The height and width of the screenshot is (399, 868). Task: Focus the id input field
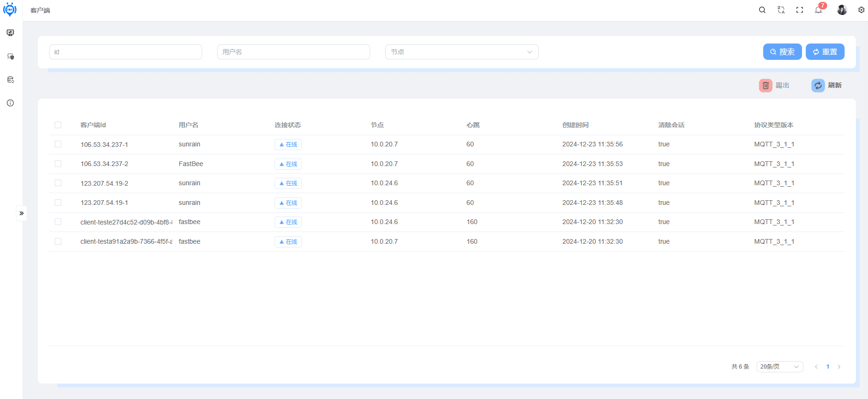125,52
